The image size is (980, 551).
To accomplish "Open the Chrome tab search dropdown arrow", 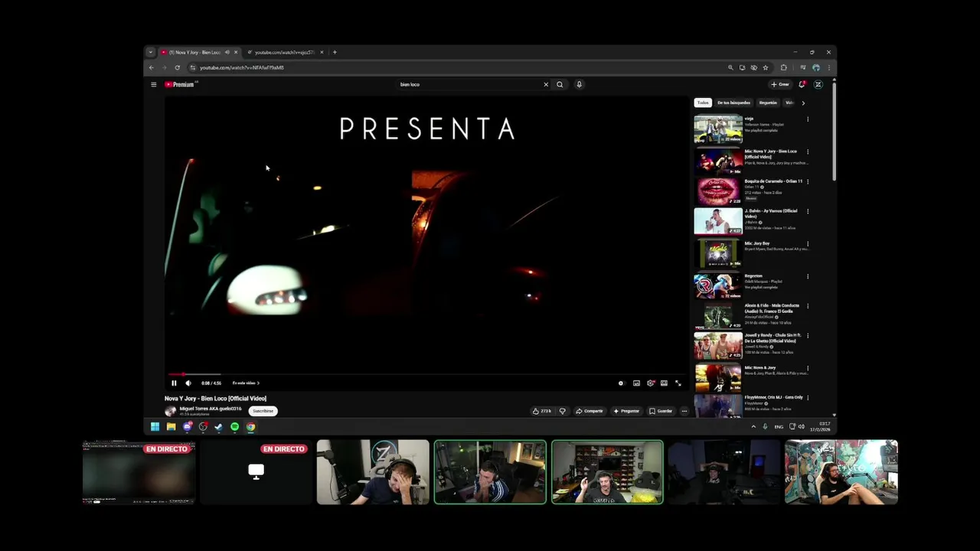I will (x=150, y=52).
